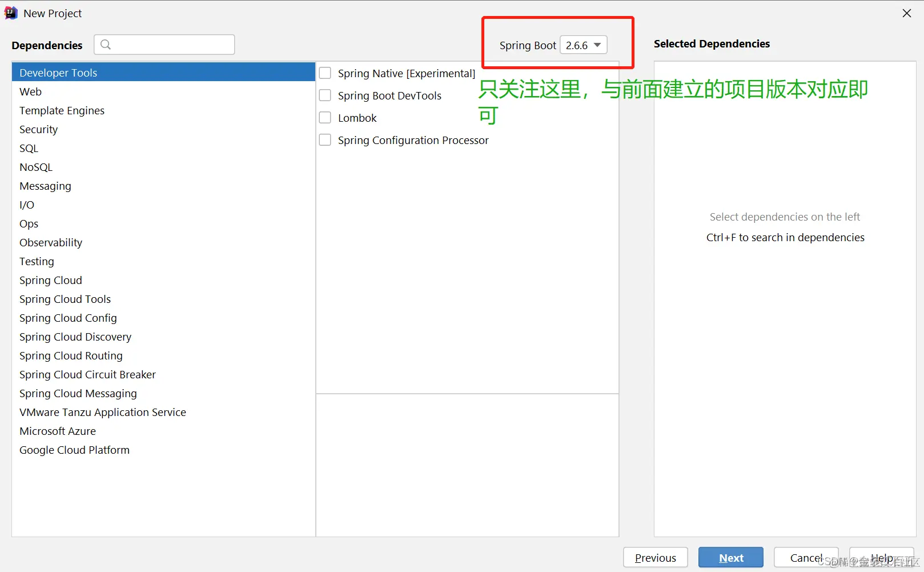Screen dimensions: 924x572
Task: Select the Developer Tools category
Action: pos(163,73)
